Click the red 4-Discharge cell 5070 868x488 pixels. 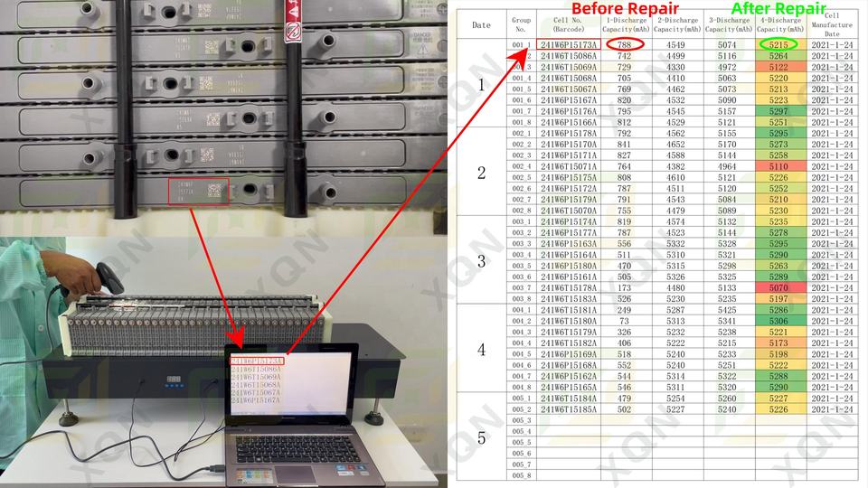click(778, 287)
